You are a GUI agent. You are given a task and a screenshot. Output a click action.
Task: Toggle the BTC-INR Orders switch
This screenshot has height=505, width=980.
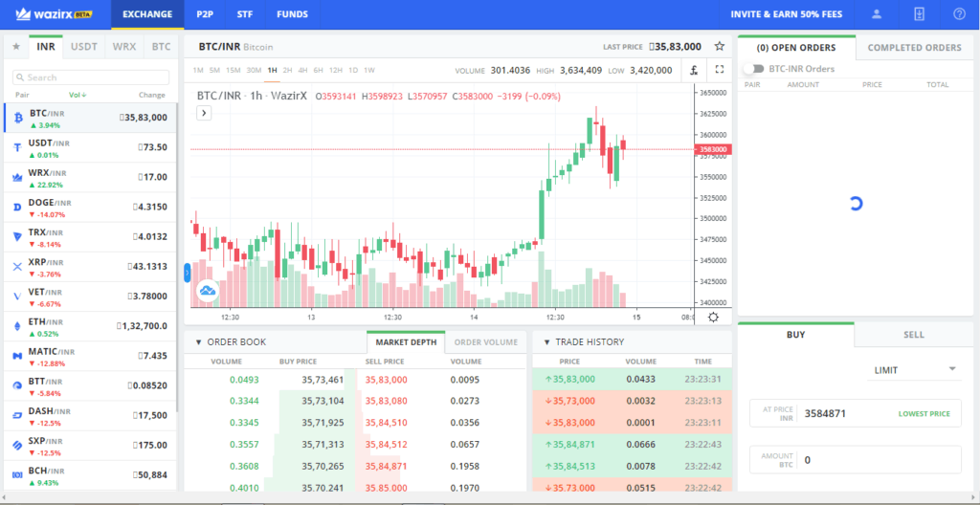tap(754, 69)
